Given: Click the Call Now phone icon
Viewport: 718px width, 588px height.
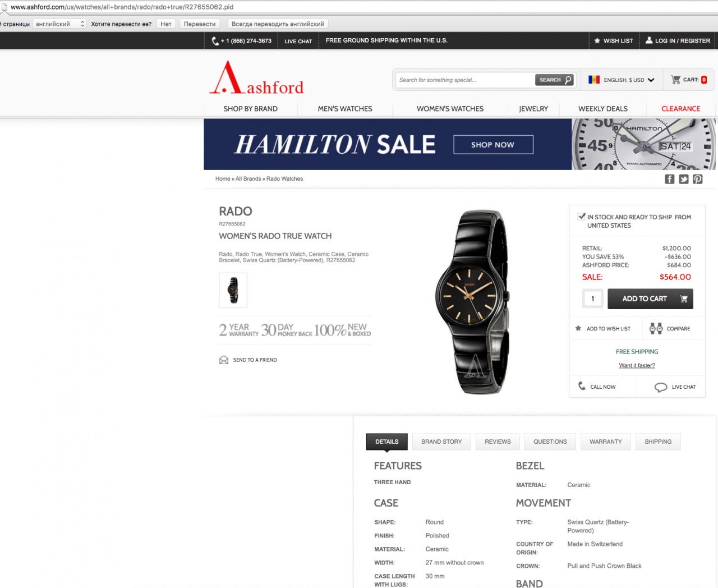Looking at the screenshot, I should (x=582, y=386).
